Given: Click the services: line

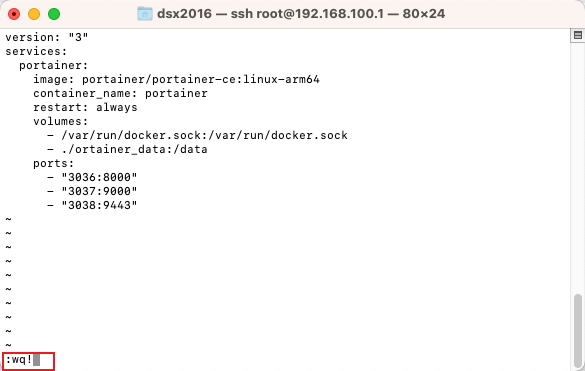Looking at the screenshot, I should click(36, 51).
